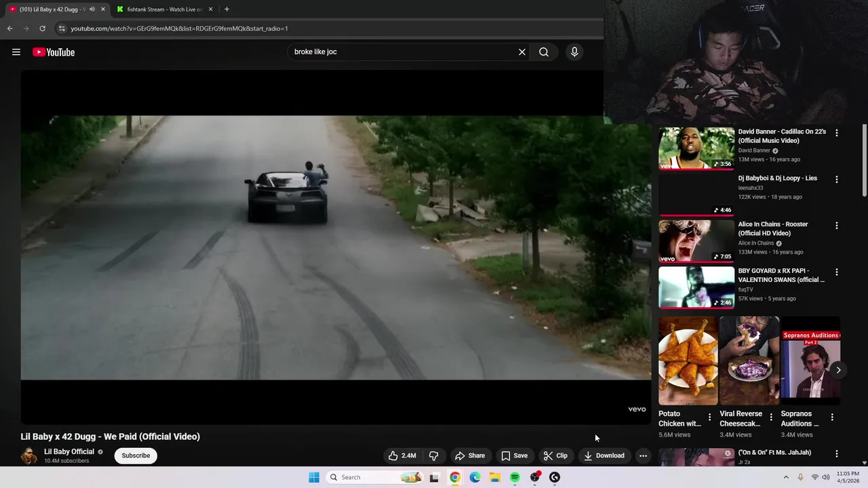868x488 pixels.
Task: Open options for Viral Reverse Cheesecake short
Action: (x=771, y=418)
